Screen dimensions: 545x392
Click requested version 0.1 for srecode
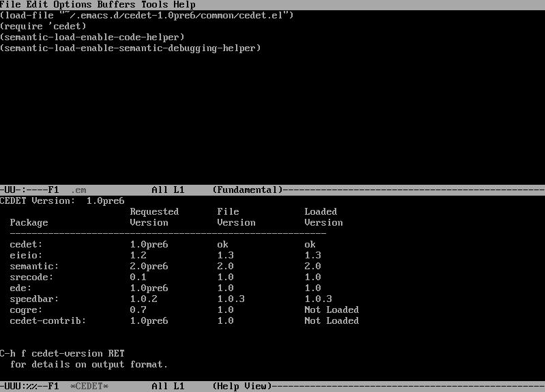138,277
